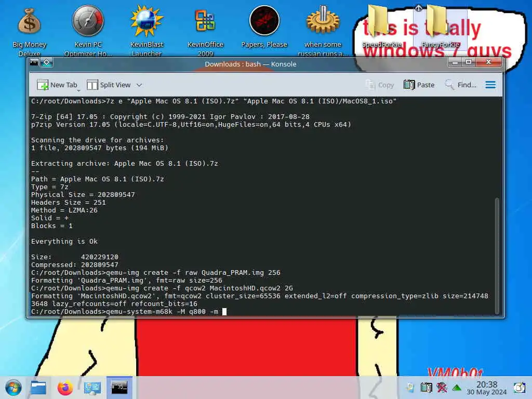Open Big Money Deluxe desktop icon
The height and width of the screenshot is (399, 532).
29,32
